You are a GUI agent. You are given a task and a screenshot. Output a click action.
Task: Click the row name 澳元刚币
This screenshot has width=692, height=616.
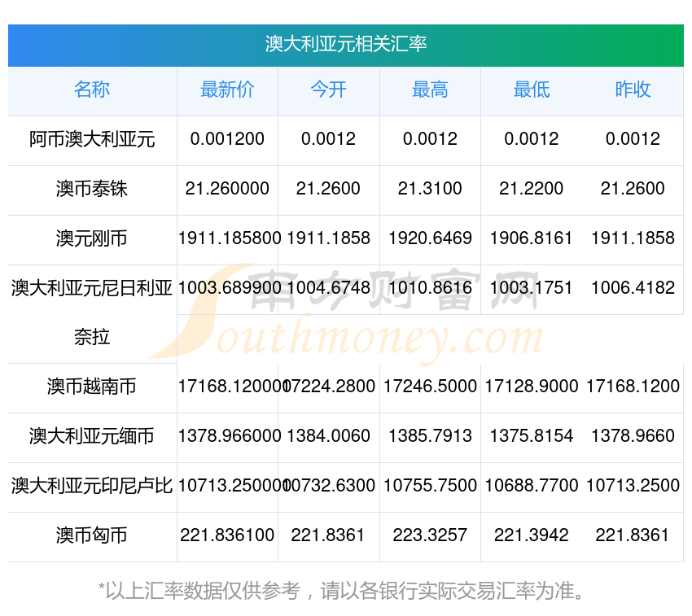click(x=92, y=238)
